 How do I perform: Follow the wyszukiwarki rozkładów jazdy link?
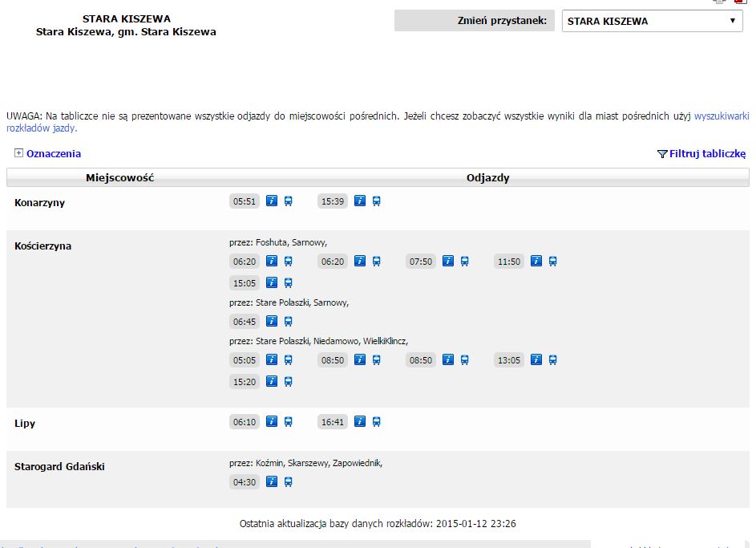pyautogui.click(x=722, y=116)
